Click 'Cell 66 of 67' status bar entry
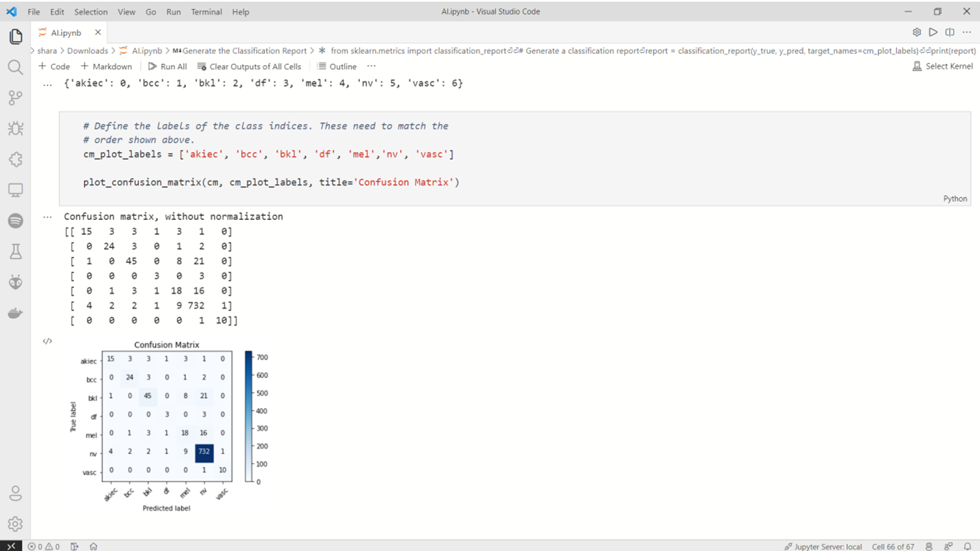The image size is (980, 551). pyautogui.click(x=893, y=546)
